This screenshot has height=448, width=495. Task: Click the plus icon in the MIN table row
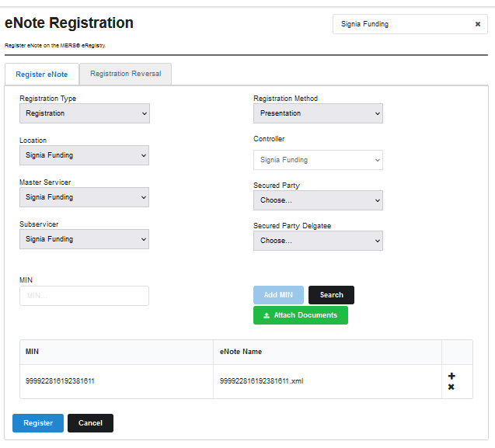(451, 376)
